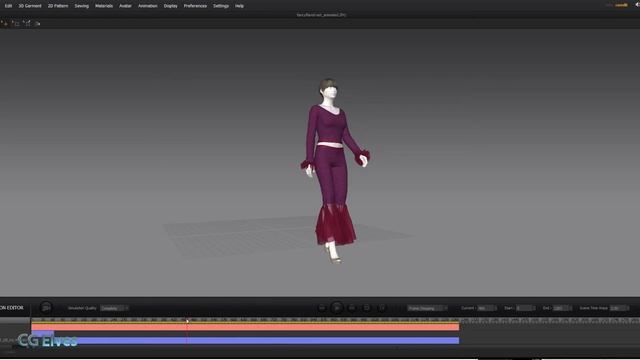Click the stepper beside Cache Time Step field

click(x=628, y=308)
